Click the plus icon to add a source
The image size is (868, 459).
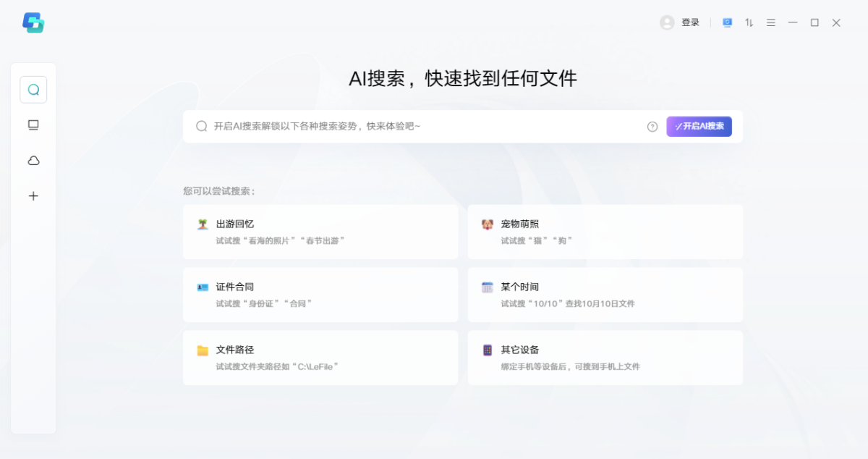33,195
